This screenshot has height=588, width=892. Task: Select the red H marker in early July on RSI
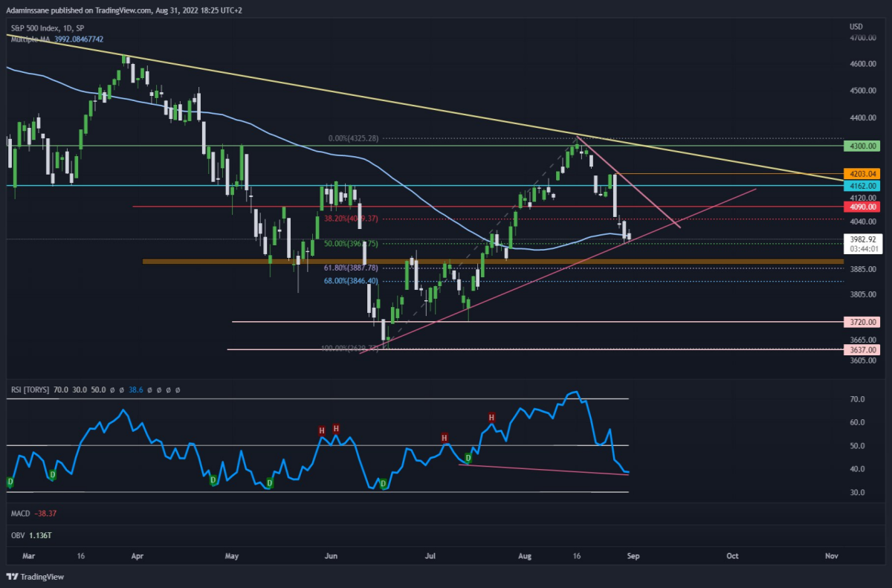coord(445,438)
